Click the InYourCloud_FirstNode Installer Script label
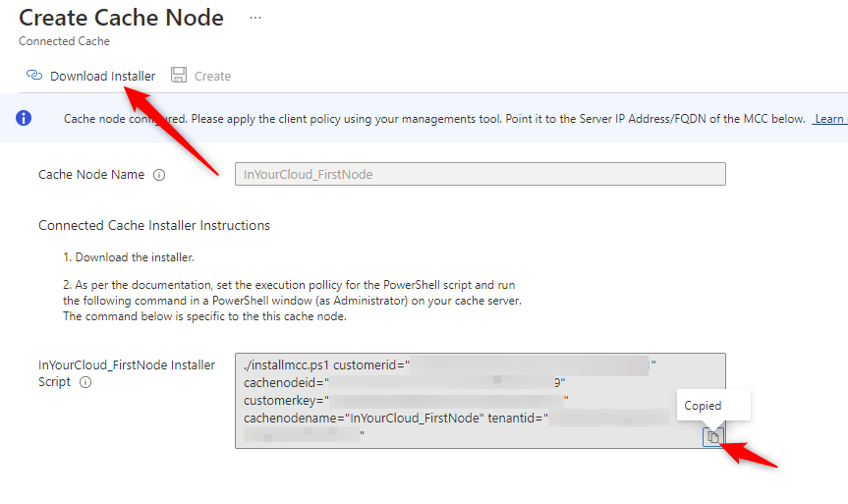The height and width of the screenshot is (504, 848). click(x=126, y=365)
